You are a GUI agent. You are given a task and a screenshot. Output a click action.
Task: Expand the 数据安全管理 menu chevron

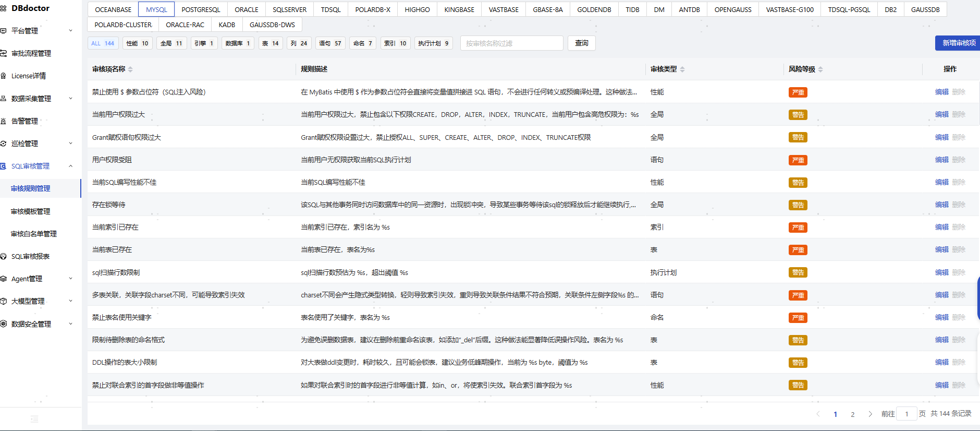point(71,324)
